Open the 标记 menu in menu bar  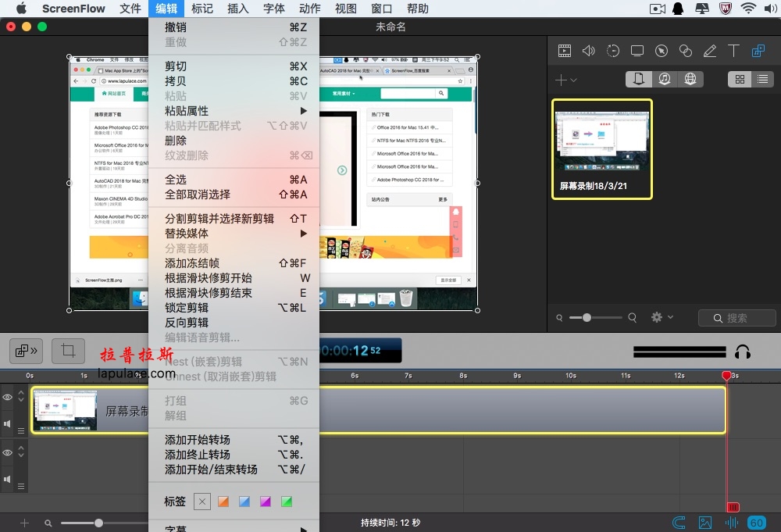coord(202,9)
